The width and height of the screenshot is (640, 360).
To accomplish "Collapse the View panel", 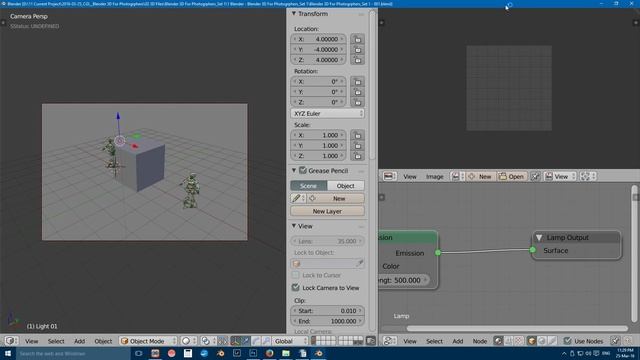I will pos(294,226).
